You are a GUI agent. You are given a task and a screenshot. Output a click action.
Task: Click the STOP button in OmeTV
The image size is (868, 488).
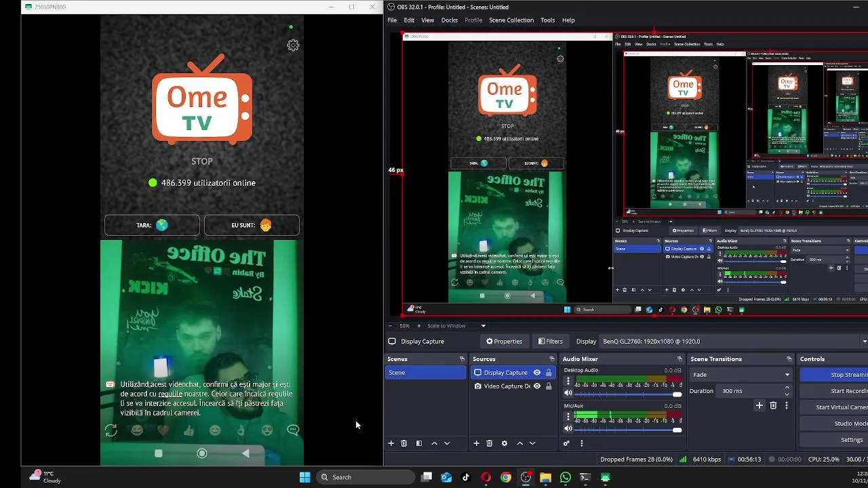202,161
